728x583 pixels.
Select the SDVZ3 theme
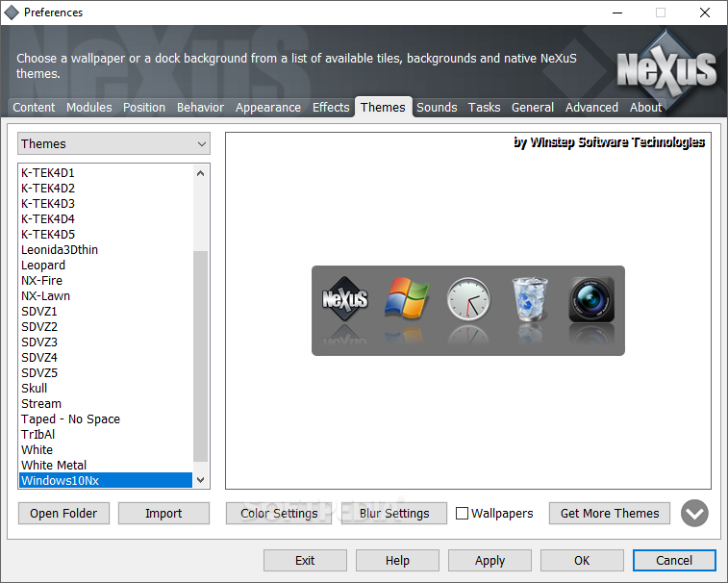[x=106, y=342]
